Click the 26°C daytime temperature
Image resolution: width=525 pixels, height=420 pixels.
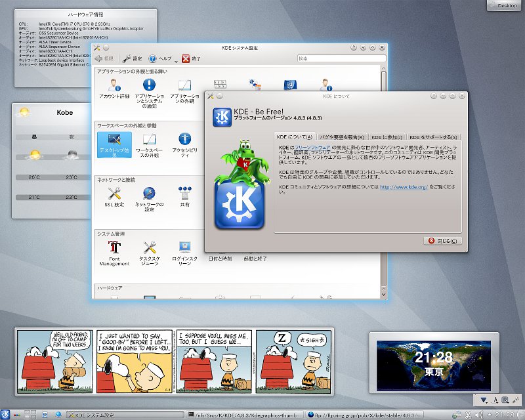coord(34,177)
